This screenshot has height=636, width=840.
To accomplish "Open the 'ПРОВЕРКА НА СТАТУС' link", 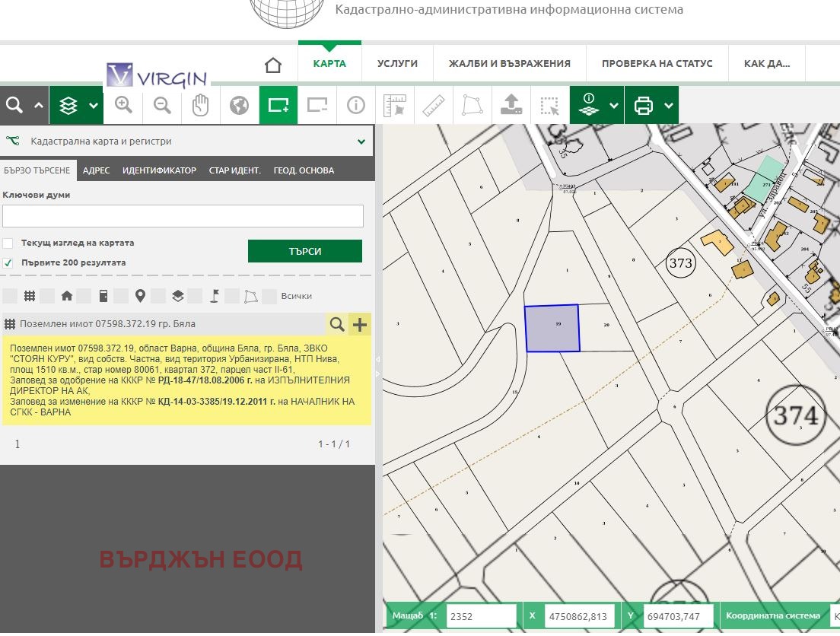I will (x=657, y=64).
